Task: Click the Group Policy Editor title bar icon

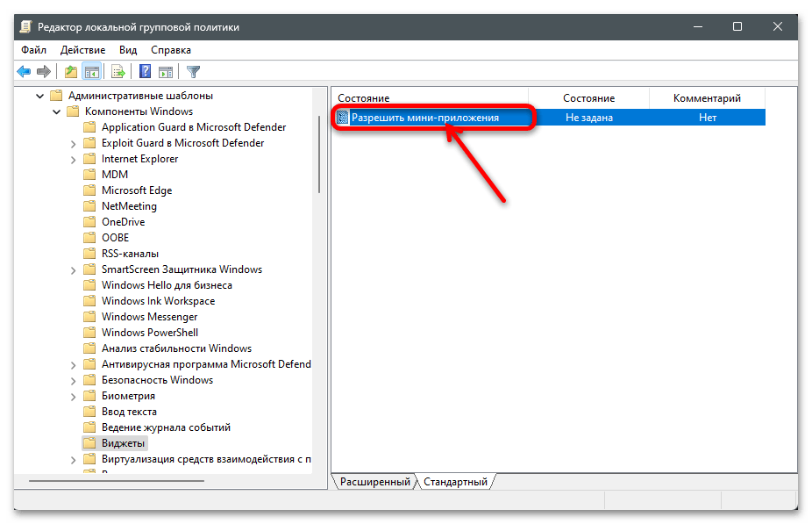Action: (26, 27)
